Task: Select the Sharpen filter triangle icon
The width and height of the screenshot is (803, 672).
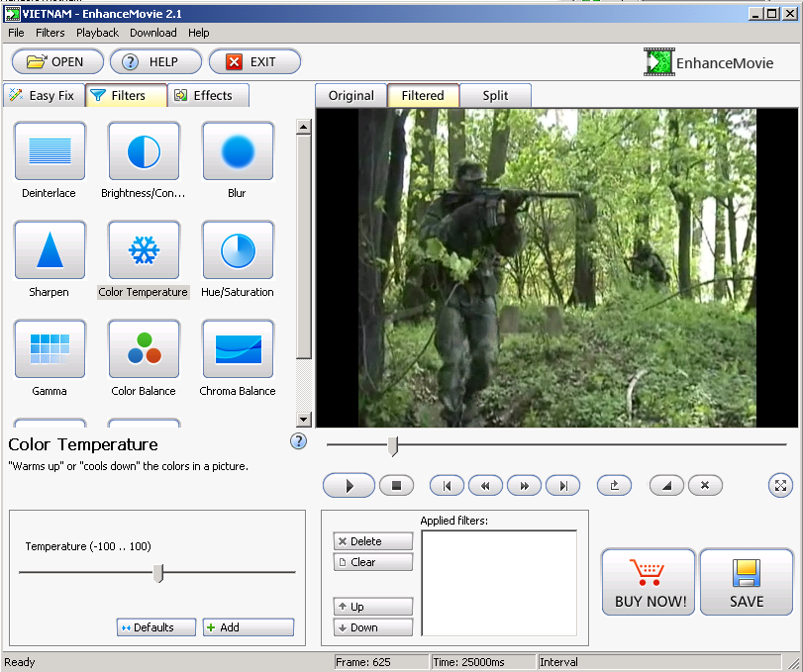Action: point(50,250)
